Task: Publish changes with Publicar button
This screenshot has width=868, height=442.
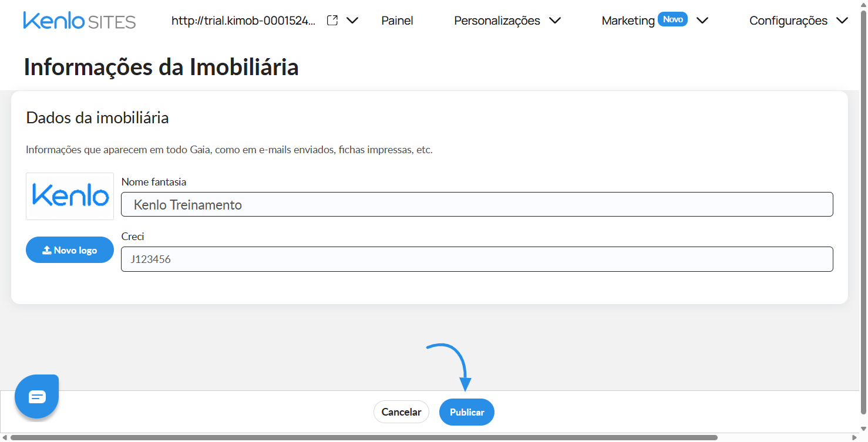Action: point(467,412)
